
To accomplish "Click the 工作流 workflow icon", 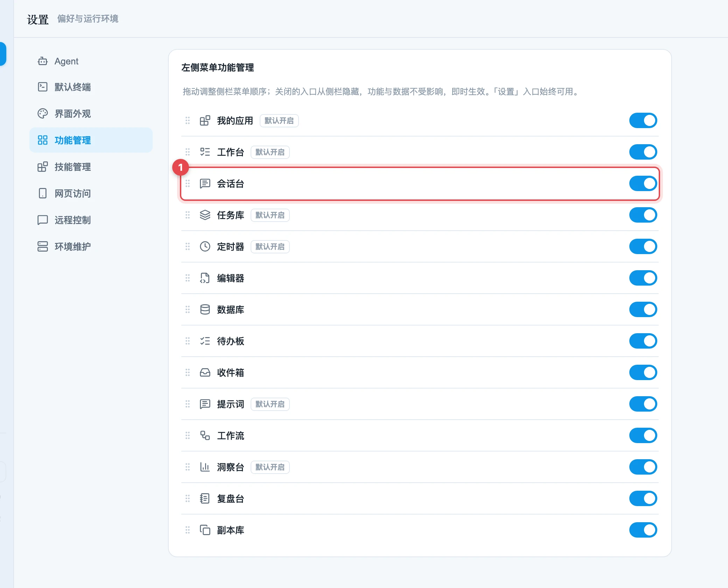I will tap(205, 436).
